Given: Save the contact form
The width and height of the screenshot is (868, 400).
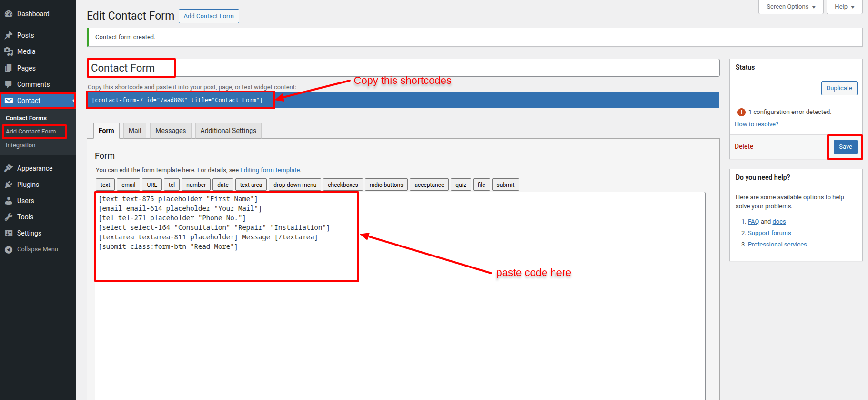Looking at the screenshot, I should [845, 147].
